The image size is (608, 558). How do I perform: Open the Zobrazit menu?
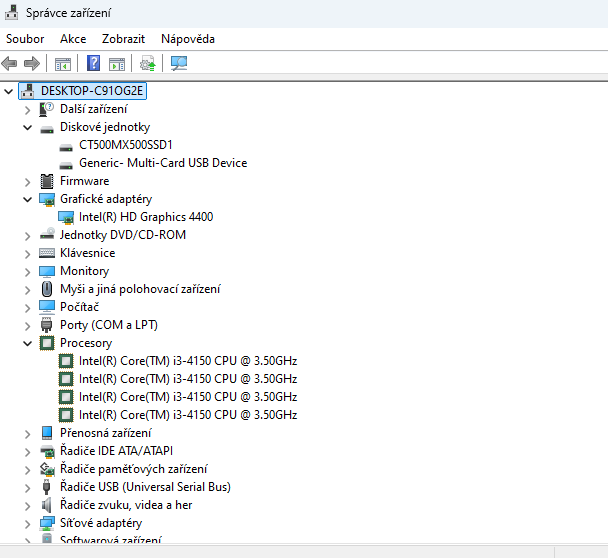coord(123,39)
